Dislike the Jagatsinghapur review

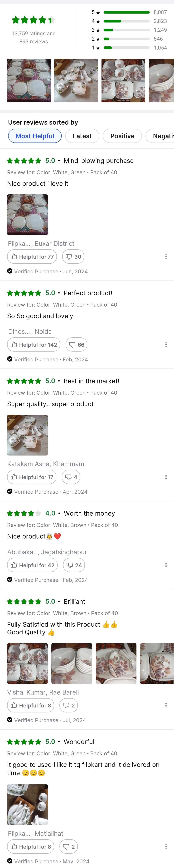(x=74, y=565)
